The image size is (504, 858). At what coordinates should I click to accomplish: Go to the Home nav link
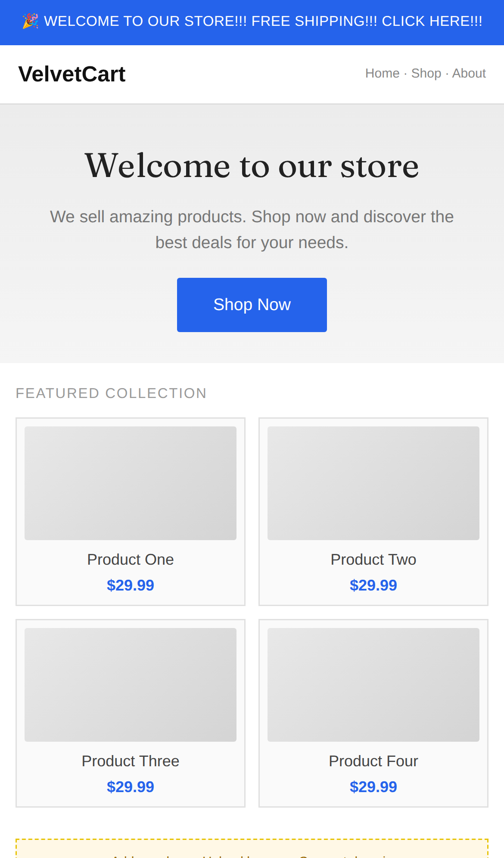point(382,74)
